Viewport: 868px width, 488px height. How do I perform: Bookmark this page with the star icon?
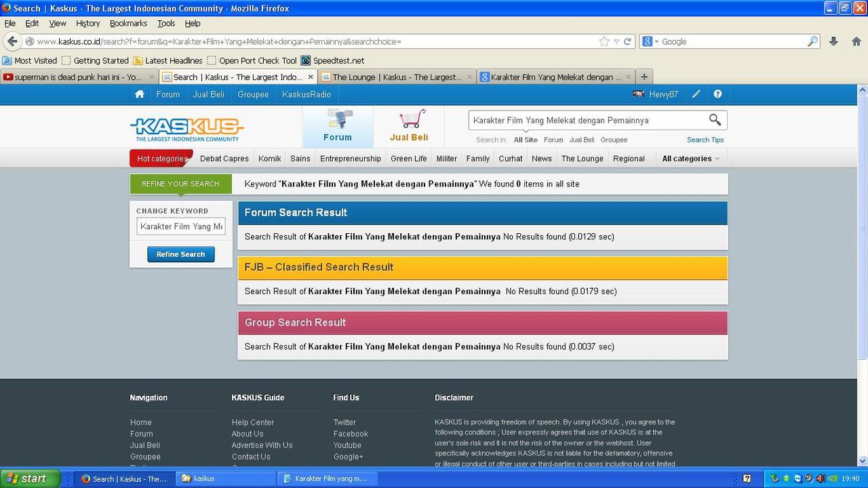[x=604, y=41]
